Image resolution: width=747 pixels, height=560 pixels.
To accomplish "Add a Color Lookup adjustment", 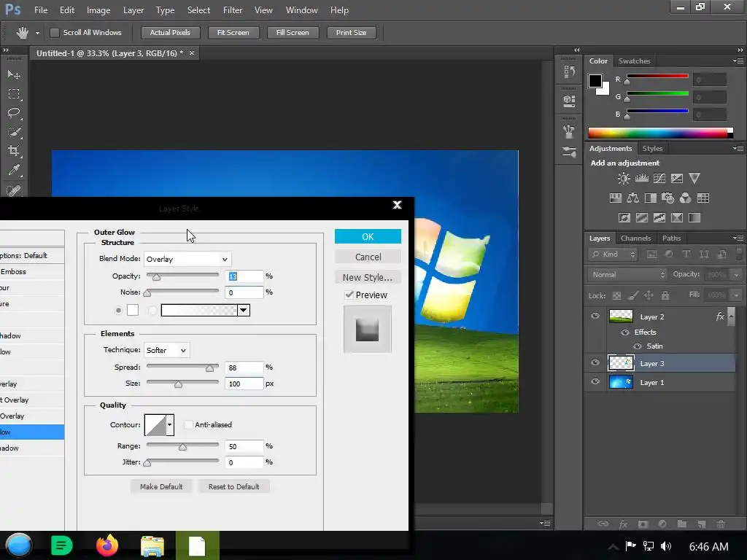I will coord(703,198).
